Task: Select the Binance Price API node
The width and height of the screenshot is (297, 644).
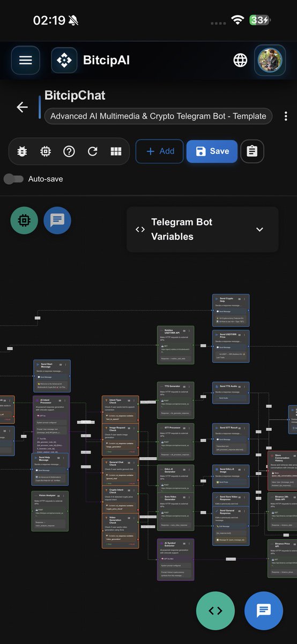Action: (x=282, y=559)
